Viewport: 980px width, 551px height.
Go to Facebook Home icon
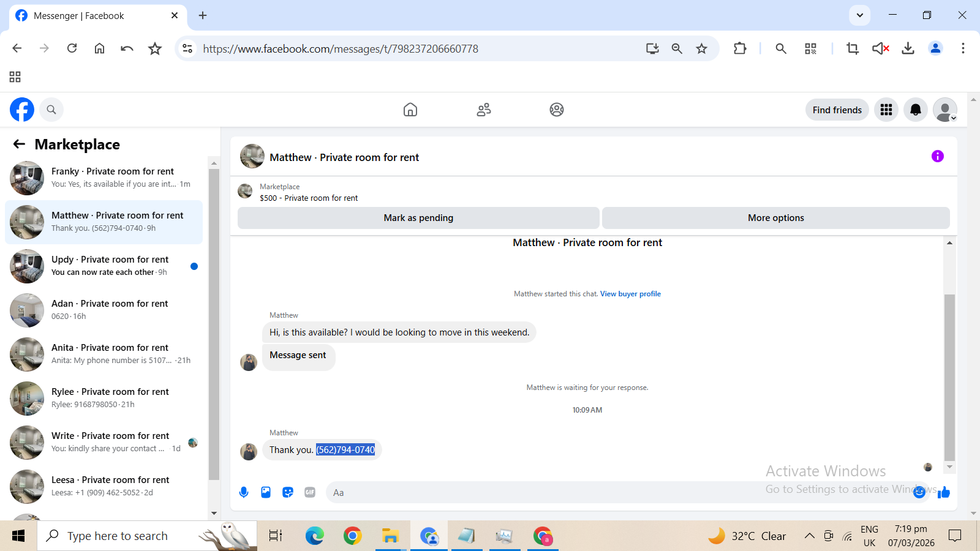[410, 110]
